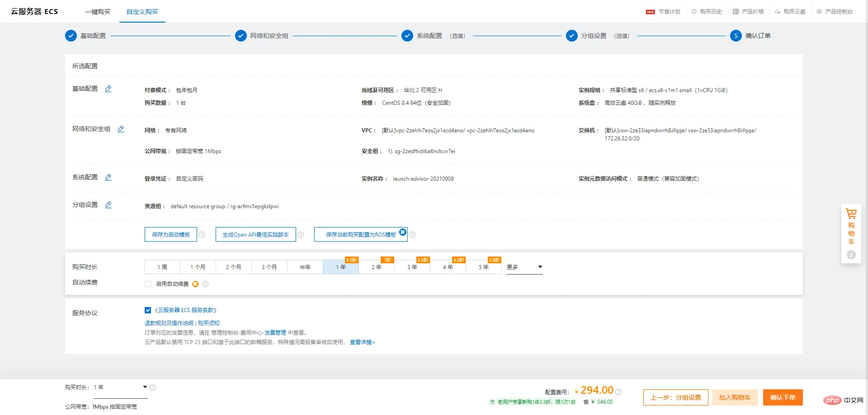Select the 1 个月 purchase duration
Viewport: 868px width, 415px height.
point(198,267)
